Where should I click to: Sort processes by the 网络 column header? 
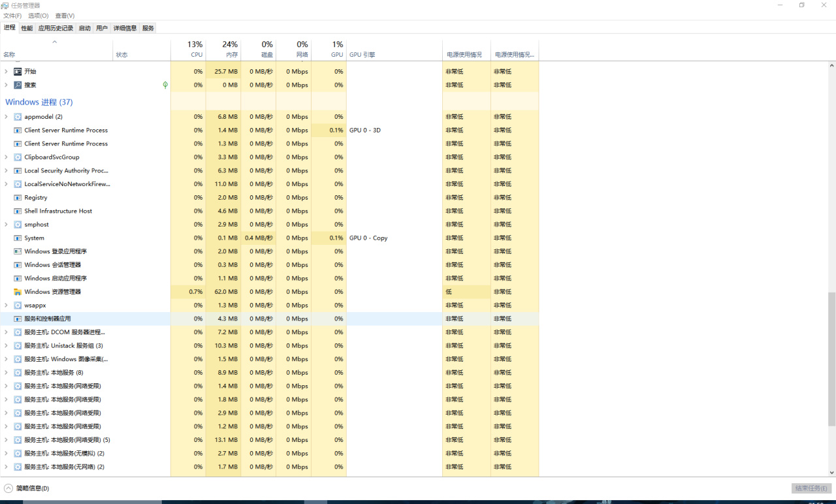pos(294,50)
